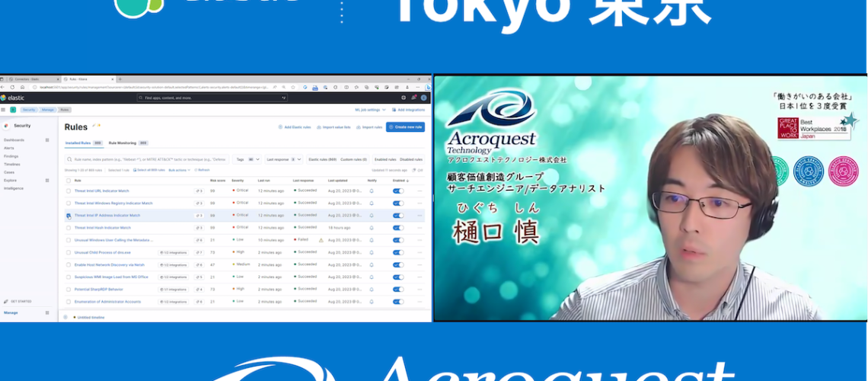Screen dimensions: 868x381
Task: Tick checkbox for Potential SharpRDP Behavior
Action: [x=69, y=289]
